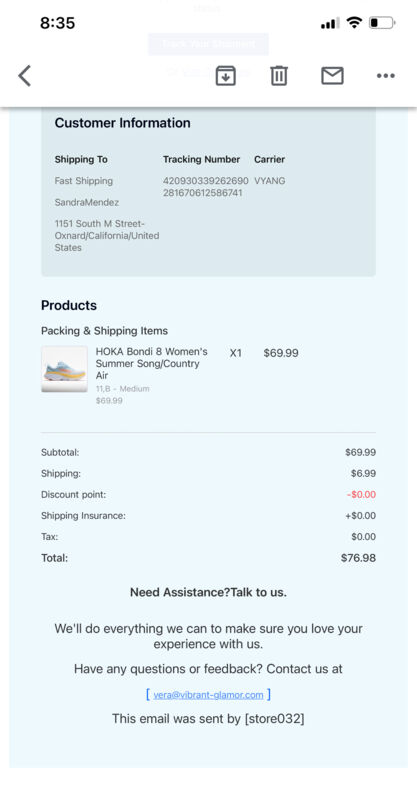This screenshot has width=417, height=800.
Task: Tap the battery indicator in status bar
Action: pyautogui.click(x=382, y=22)
